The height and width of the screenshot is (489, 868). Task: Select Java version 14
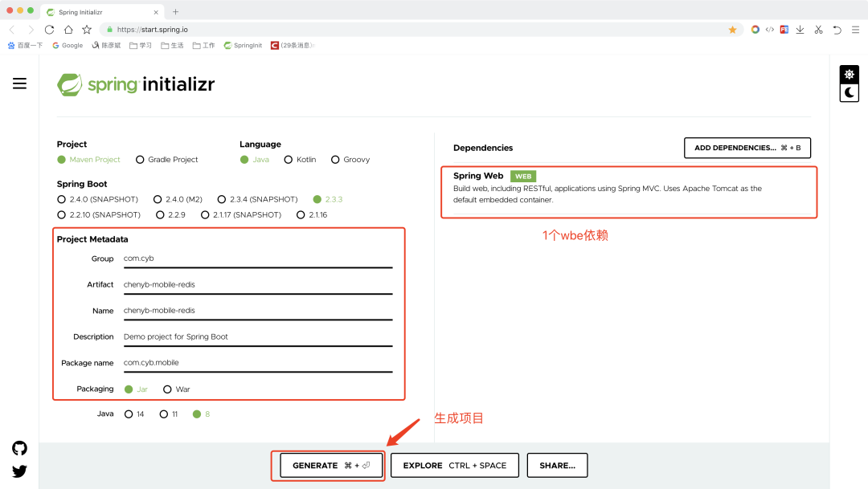[x=134, y=414]
